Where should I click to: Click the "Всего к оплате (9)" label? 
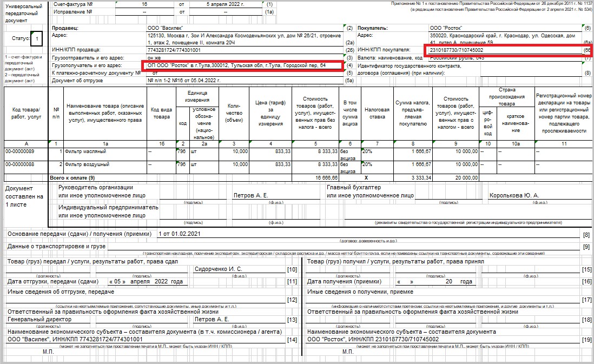[x=72, y=177]
